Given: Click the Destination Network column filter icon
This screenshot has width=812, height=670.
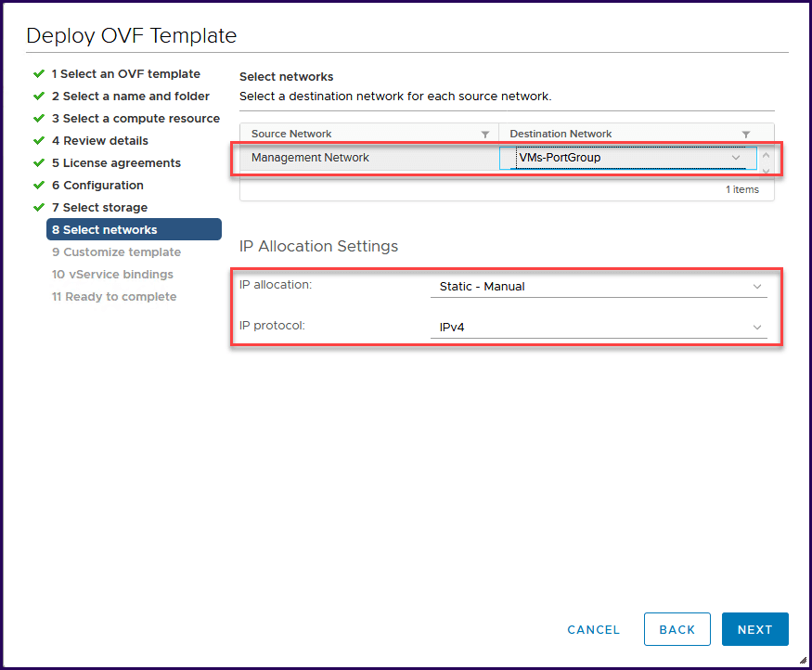Looking at the screenshot, I should click(x=746, y=135).
